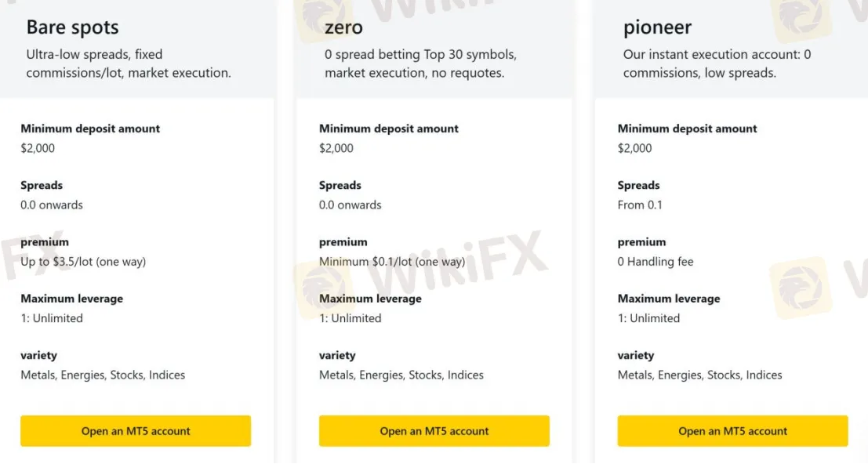This screenshot has width=868, height=464.
Task: Click pioneer instant execution account description
Action: [717, 63]
